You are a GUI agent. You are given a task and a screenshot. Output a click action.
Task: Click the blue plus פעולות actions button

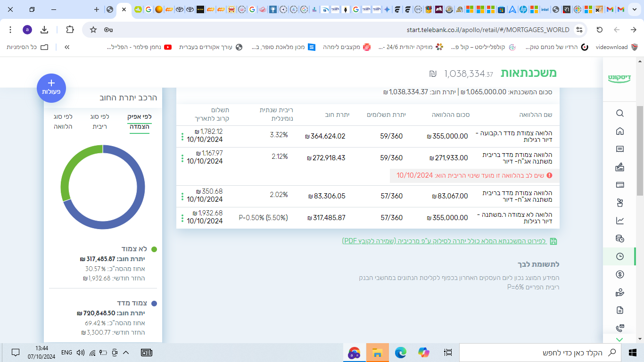[x=51, y=88]
